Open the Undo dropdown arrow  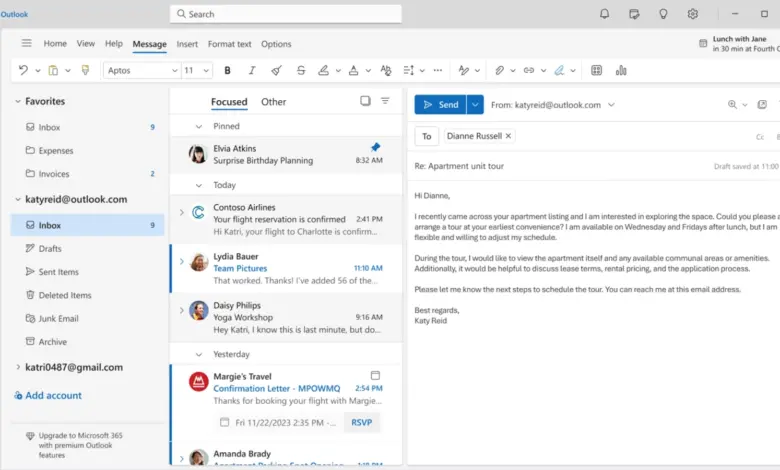click(x=38, y=71)
